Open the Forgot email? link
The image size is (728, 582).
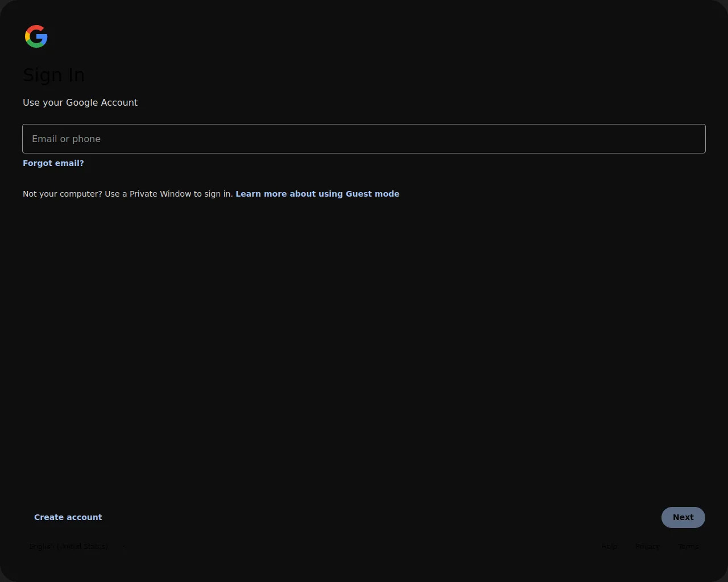coord(53,163)
